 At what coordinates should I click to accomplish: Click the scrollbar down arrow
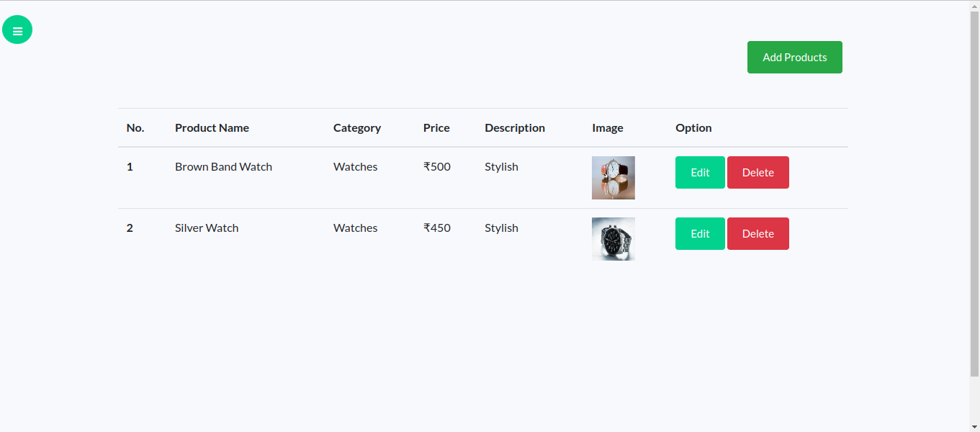(x=975, y=426)
